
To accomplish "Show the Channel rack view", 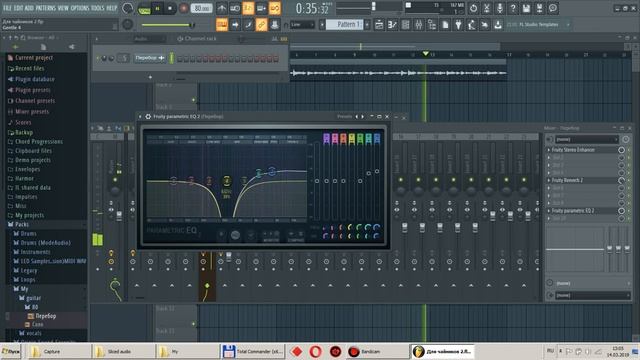I will pos(405,25).
